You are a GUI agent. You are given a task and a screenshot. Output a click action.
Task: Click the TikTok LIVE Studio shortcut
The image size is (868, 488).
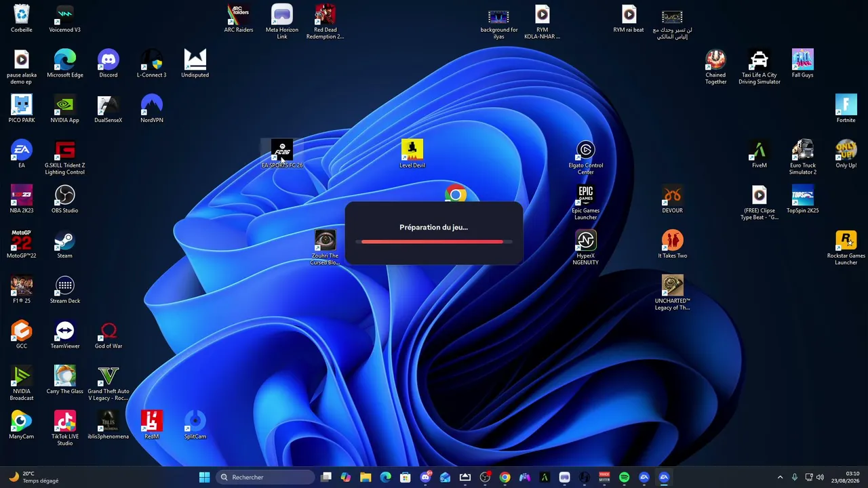click(x=65, y=428)
